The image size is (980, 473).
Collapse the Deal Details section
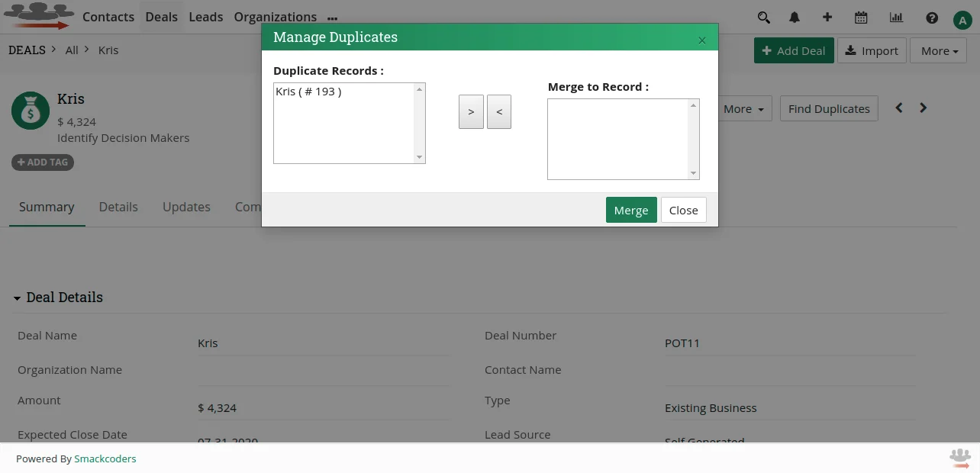click(x=17, y=297)
